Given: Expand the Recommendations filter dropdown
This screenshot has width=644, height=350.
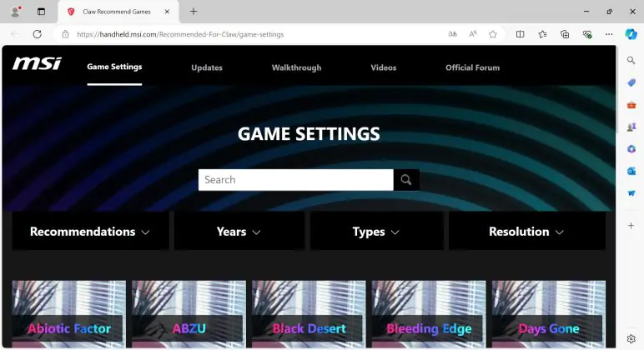Looking at the screenshot, I should (90, 232).
